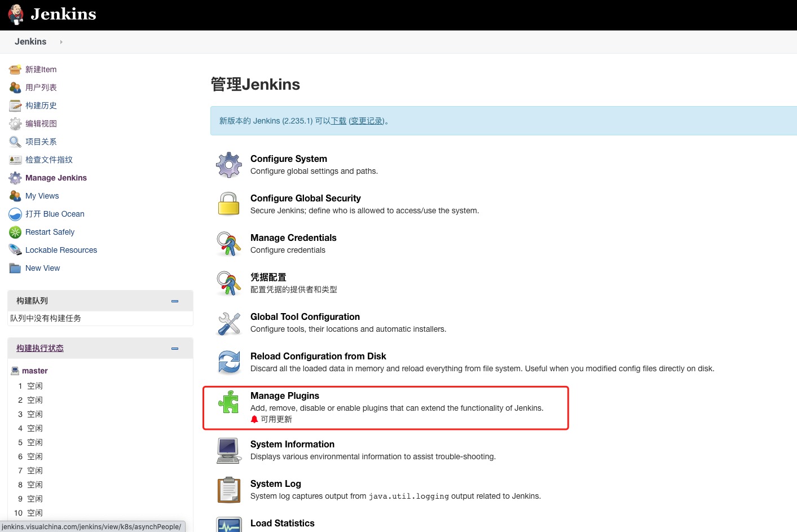Click the 项目关系 magnifier icon
Screen dimensions: 797x532
pos(15,142)
